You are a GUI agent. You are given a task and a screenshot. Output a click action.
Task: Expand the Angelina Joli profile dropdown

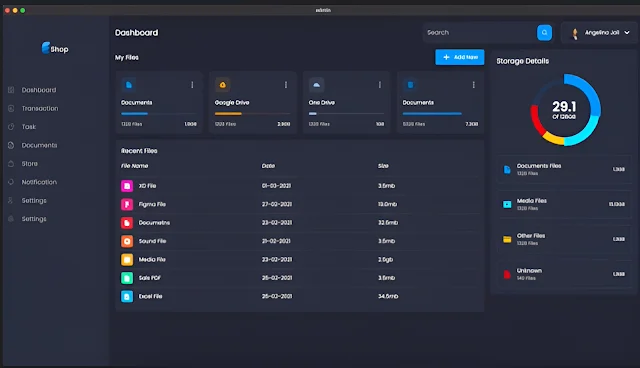pos(627,33)
